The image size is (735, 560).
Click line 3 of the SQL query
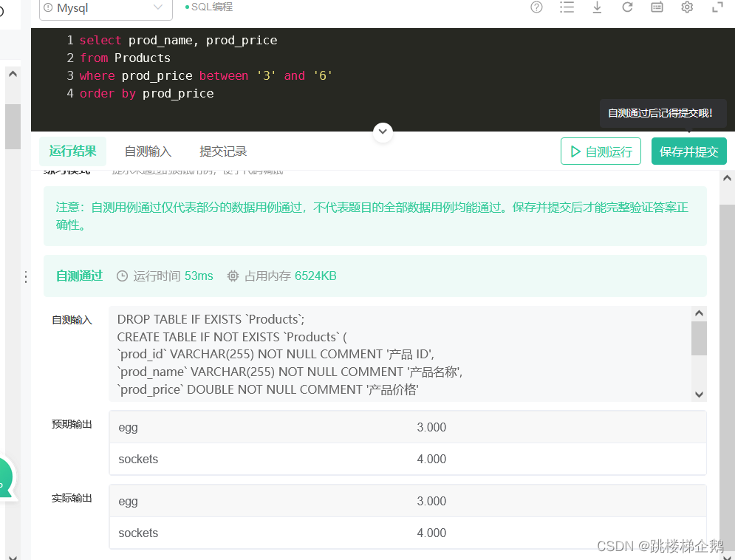tap(207, 75)
